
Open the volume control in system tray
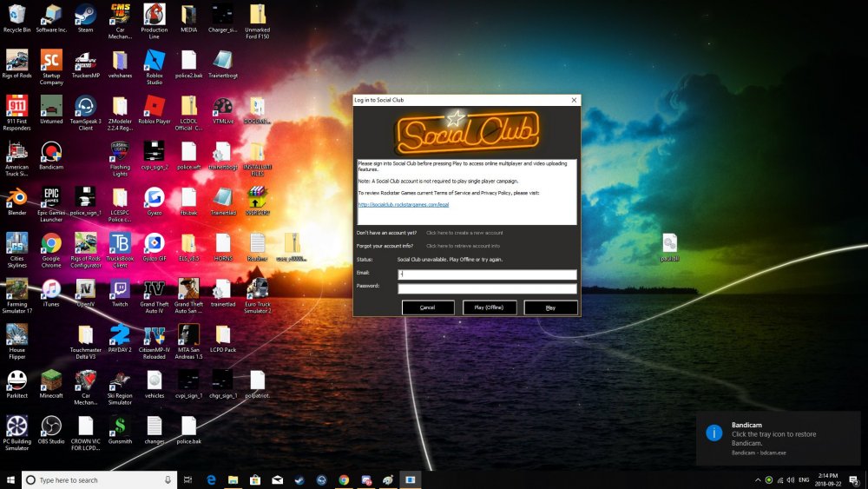click(x=791, y=479)
